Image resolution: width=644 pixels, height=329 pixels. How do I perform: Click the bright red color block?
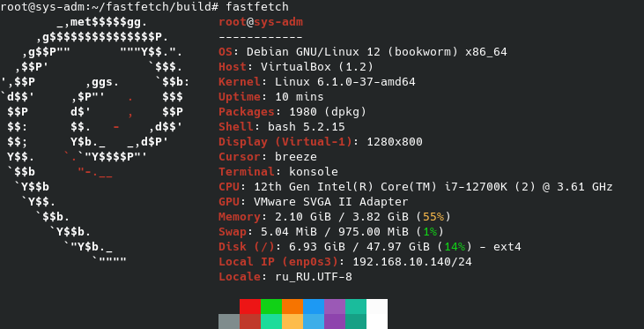click(x=250, y=306)
